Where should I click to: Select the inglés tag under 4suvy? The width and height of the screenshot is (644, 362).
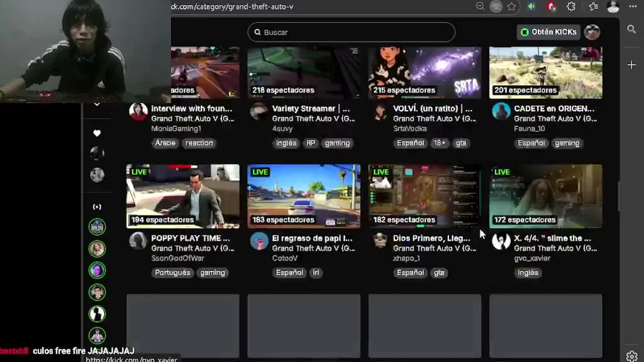tap(286, 143)
